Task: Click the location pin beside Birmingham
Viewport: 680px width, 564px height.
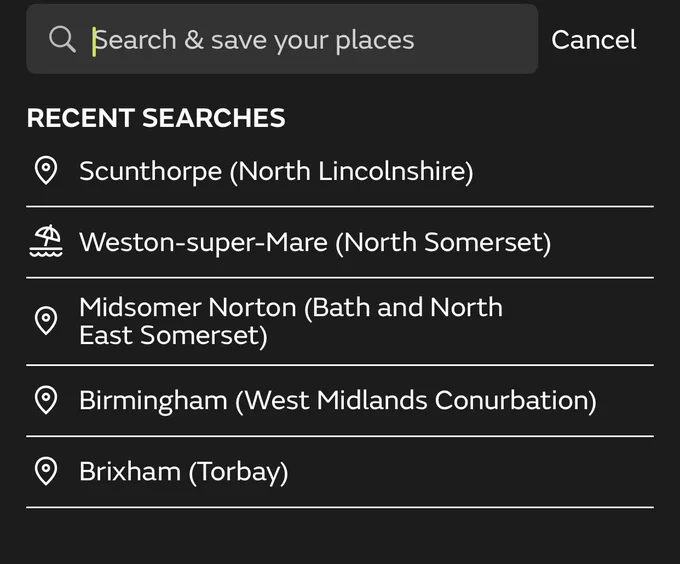Action: (x=46, y=400)
